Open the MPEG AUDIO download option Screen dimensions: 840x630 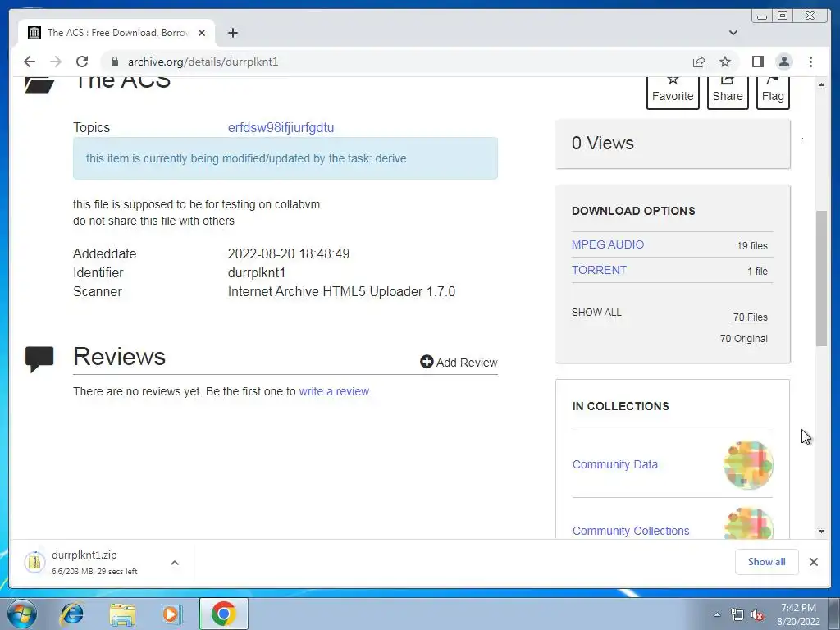608,244
